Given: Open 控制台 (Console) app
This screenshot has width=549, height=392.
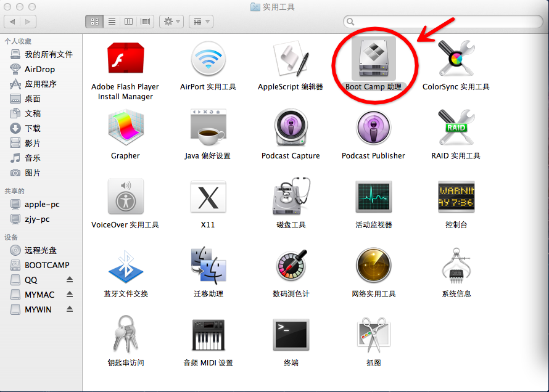Looking at the screenshot, I should pyautogui.click(x=456, y=197).
